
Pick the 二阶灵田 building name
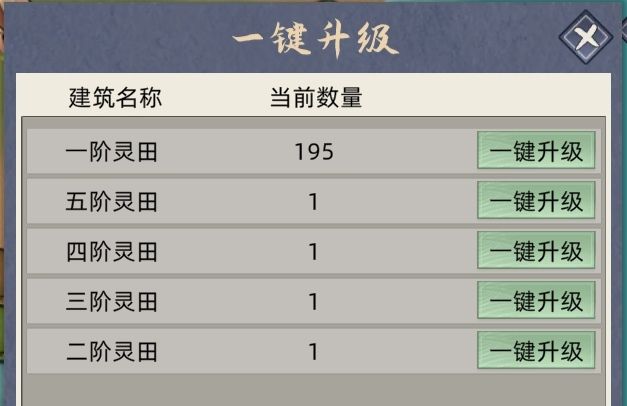(x=112, y=352)
